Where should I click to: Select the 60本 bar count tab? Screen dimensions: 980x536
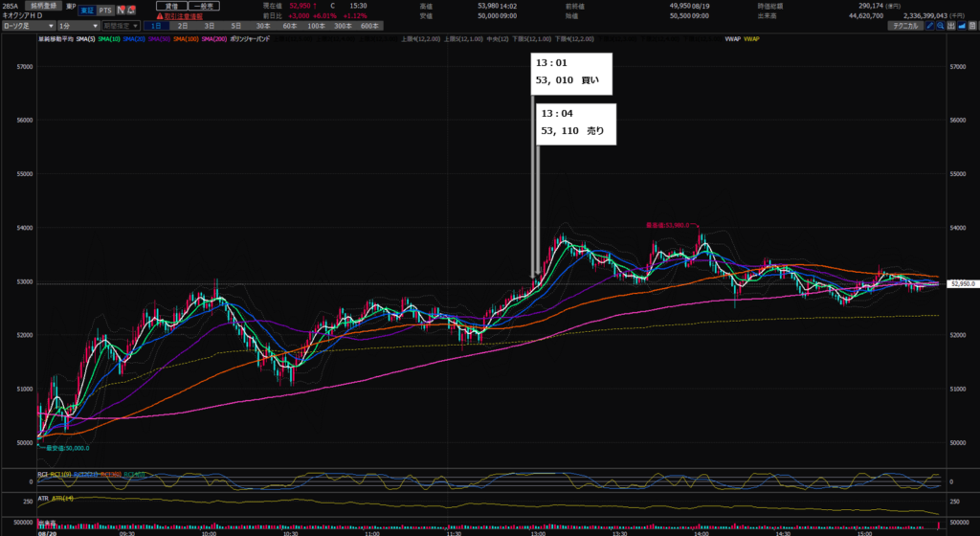pos(290,26)
